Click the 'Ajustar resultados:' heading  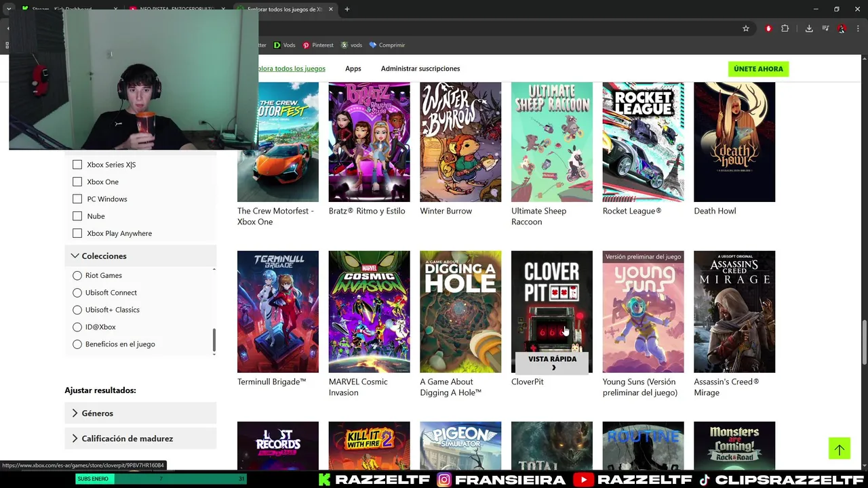click(x=100, y=390)
